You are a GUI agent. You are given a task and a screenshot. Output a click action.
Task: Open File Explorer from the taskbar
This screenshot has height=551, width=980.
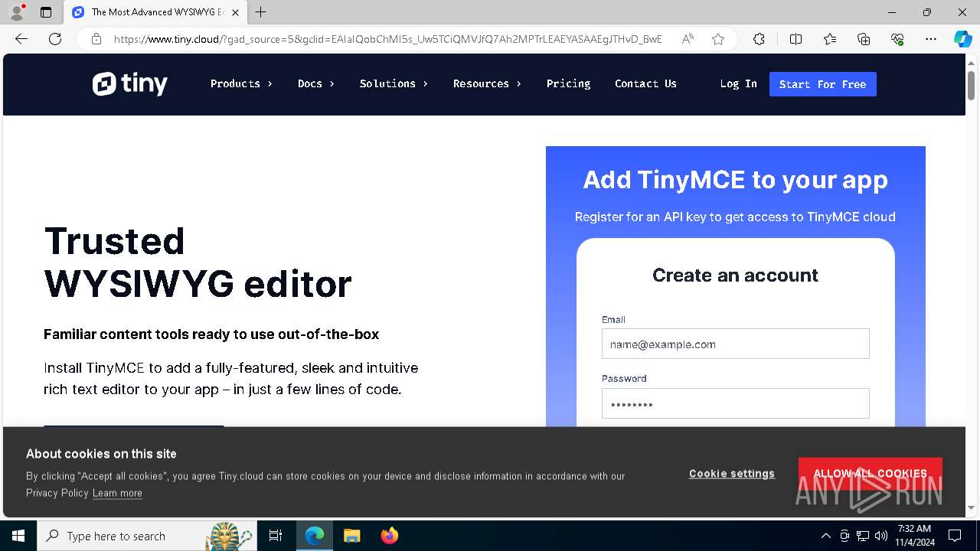click(x=351, y=536)
